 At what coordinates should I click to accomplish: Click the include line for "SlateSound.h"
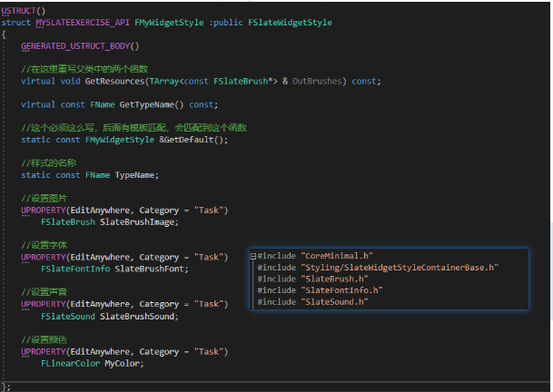[x=312, y=302]
